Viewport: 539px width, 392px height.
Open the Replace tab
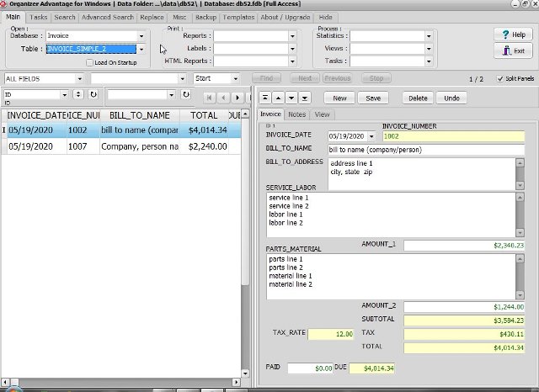(152, 17)
